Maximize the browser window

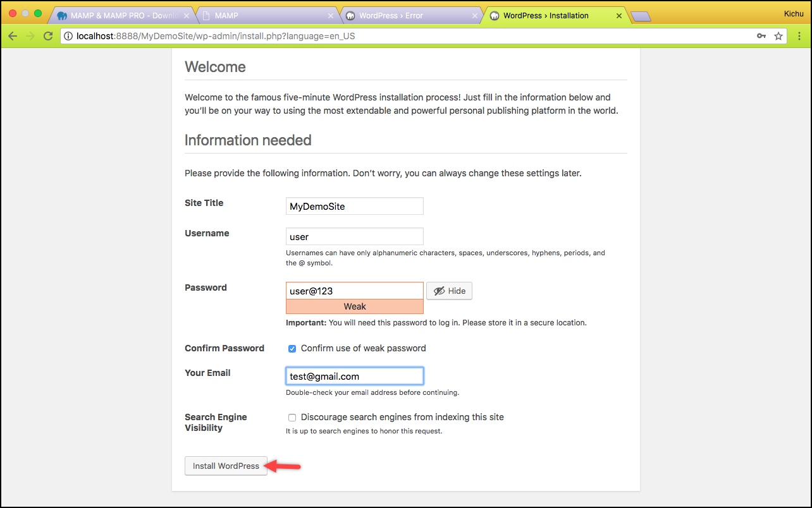(38, 13)
